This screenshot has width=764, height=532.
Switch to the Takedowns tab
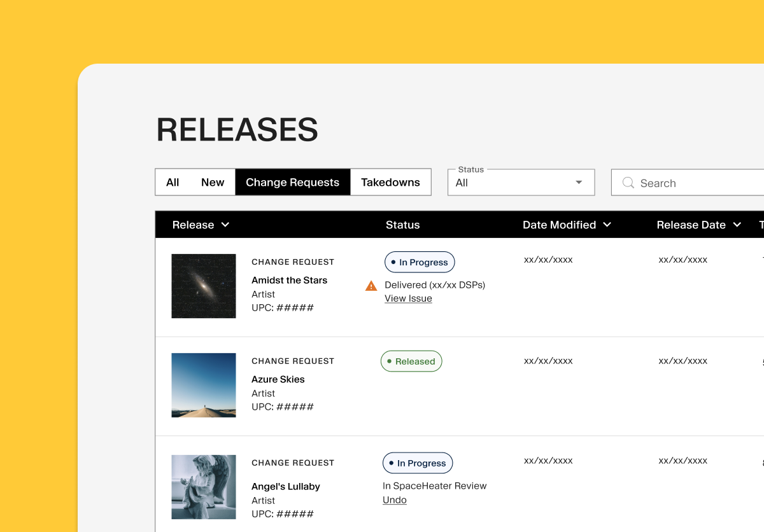(x=390, y=182)
